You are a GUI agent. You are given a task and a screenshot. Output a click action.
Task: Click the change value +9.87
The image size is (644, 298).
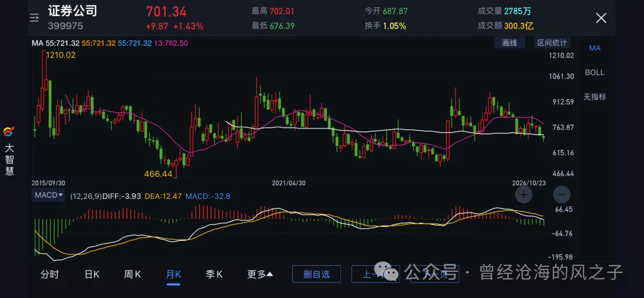(x=157, y=26)
